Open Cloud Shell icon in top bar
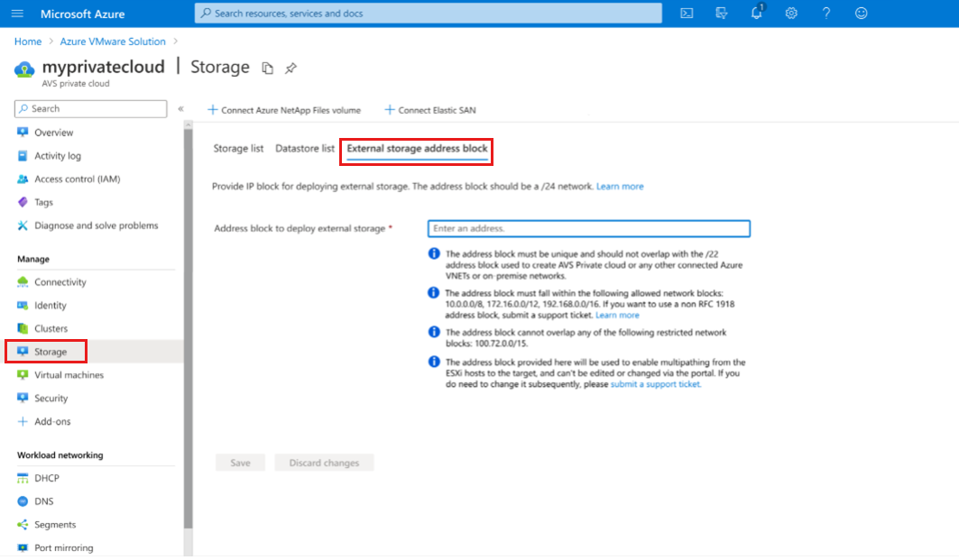This screenshot has height=560, width=959. [x=687, y=13]
